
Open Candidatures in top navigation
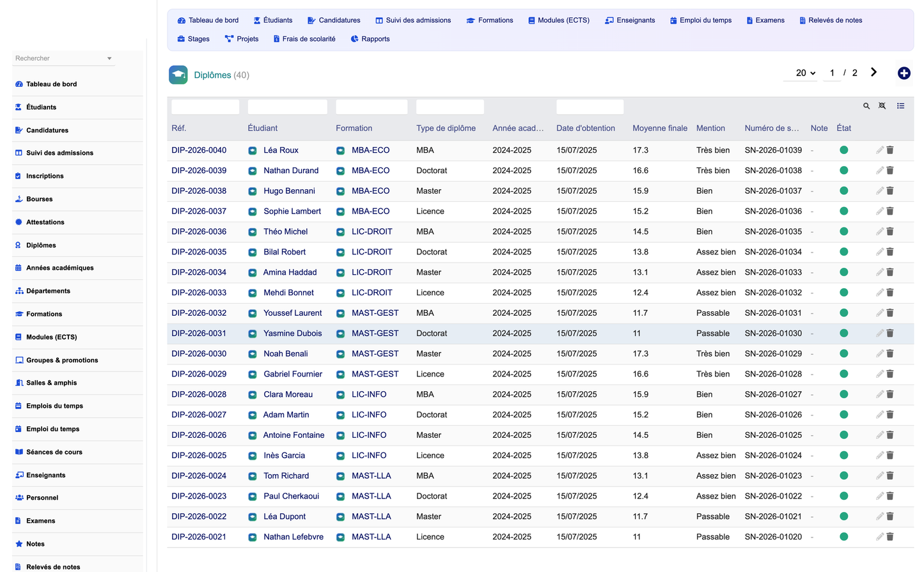click(334, 20)
